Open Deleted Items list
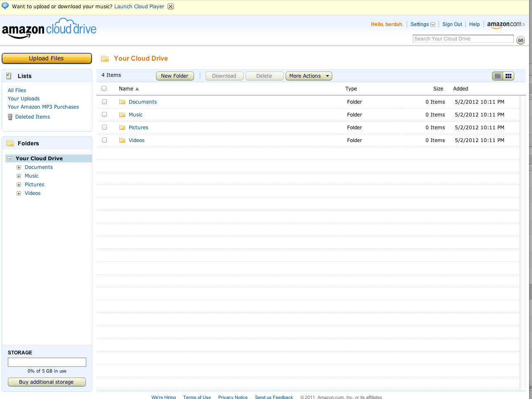 click(33, 117)
